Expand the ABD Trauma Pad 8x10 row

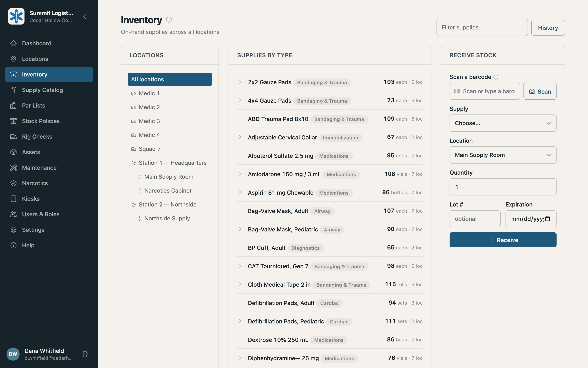(x=240, y=119)
